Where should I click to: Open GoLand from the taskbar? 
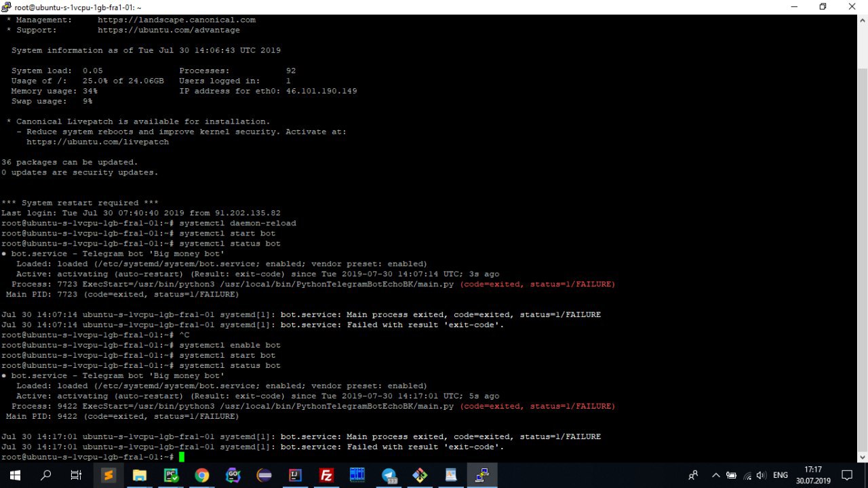click(233, 475)
